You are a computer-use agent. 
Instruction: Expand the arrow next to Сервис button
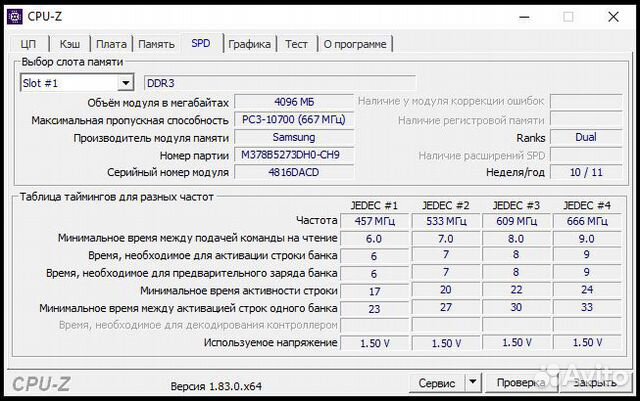(472, 383)
